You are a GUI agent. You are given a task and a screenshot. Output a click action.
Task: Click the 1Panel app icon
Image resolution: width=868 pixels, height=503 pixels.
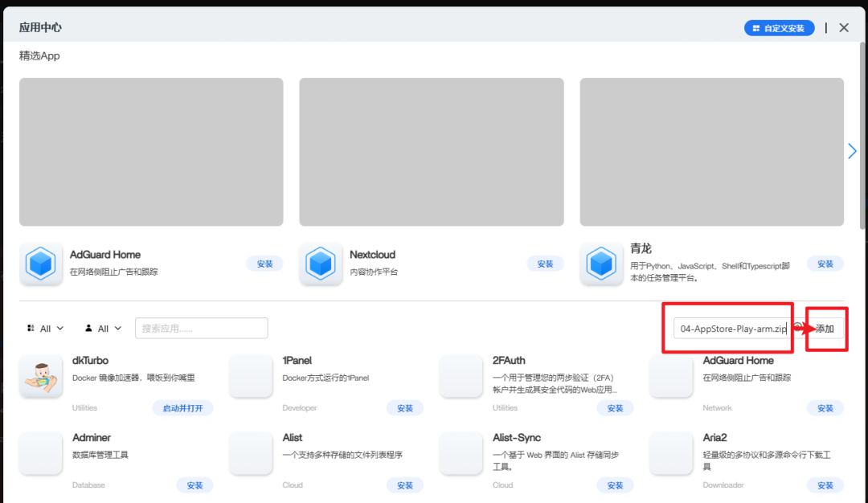[x=251, y=375]
